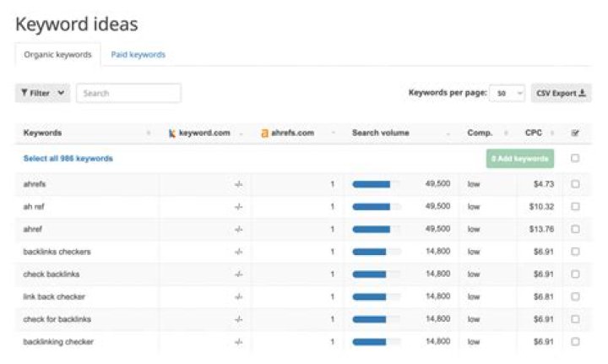Click sort arrow on Keywords column
Image resolution: width=608 pixels, height=364 pixels.
[149, 134]
